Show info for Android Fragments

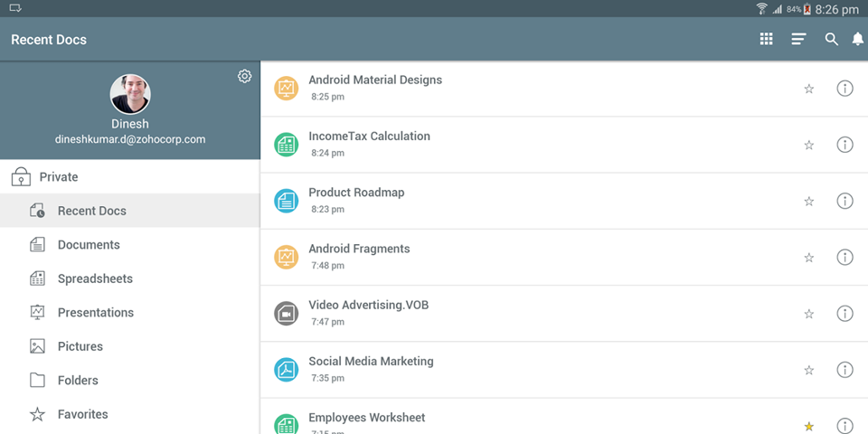[x=844, y=257]
